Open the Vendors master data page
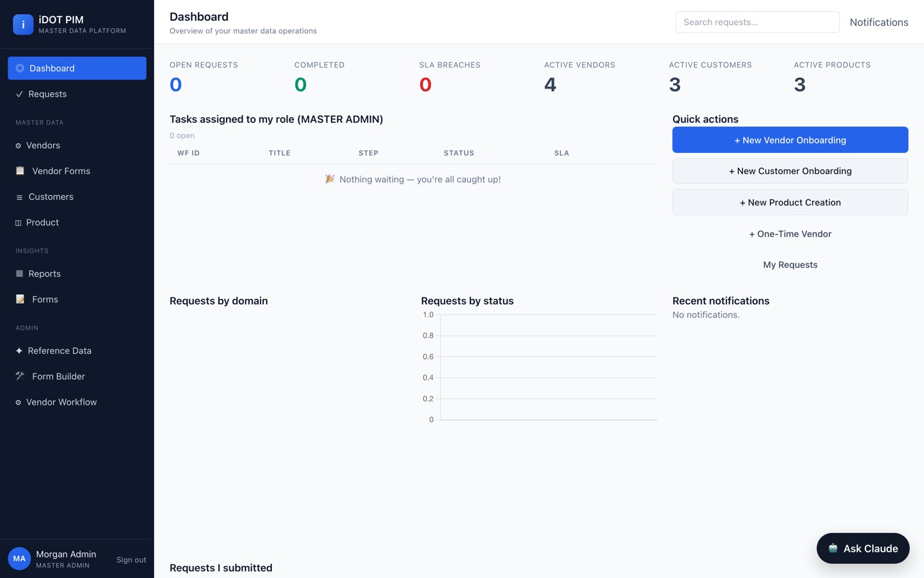This screenshot has height=578, width=924. coord(77,145)
